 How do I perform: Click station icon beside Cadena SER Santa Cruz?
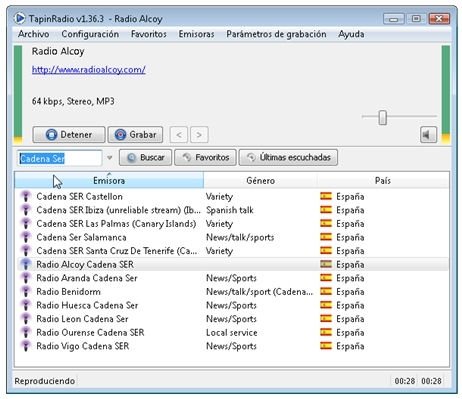pos(26,251)
